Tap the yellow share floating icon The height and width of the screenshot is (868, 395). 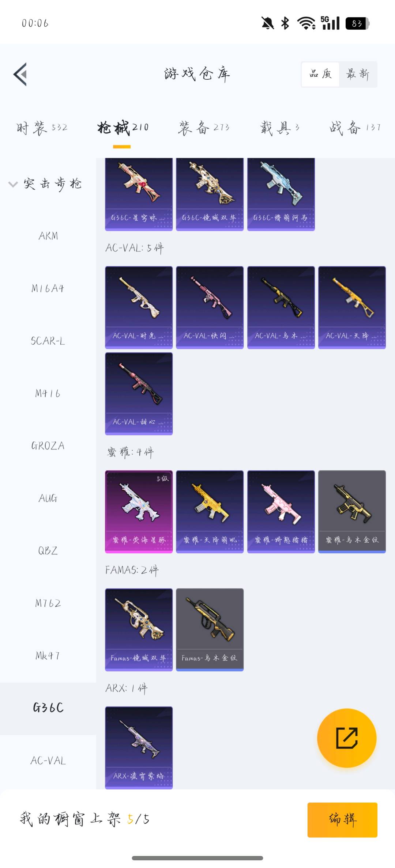click(347, 738)
